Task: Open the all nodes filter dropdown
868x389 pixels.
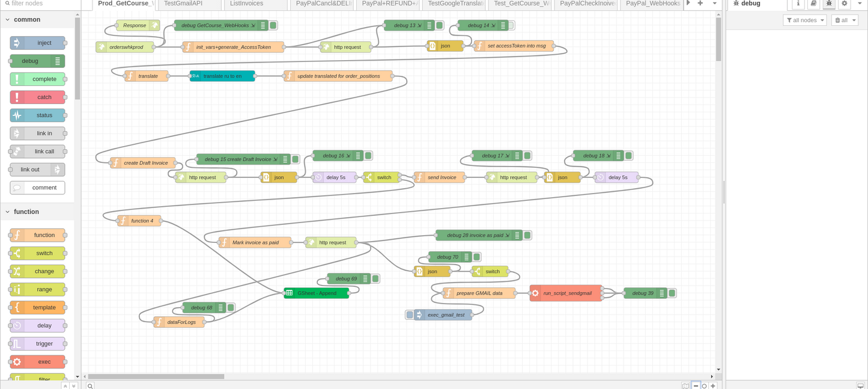Action: click(x=804, y=20)
